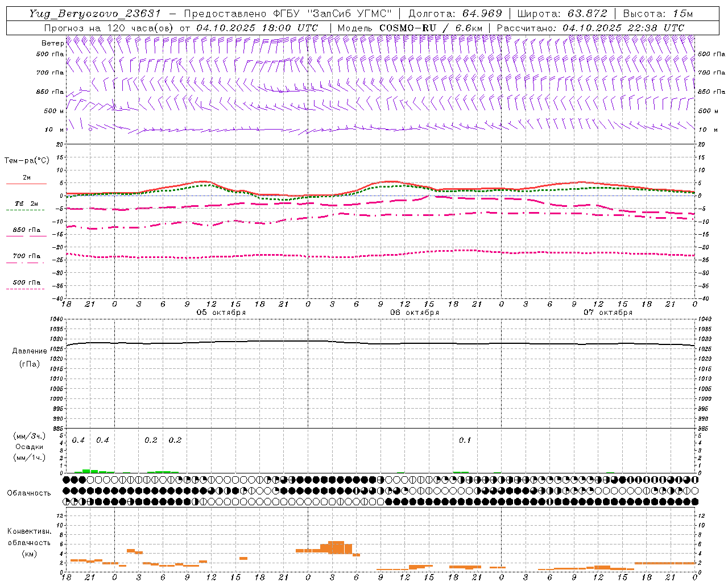The image size is (728, 582).
Task: Click the Конвективн. convective cloud label
Action: [29, 531]
